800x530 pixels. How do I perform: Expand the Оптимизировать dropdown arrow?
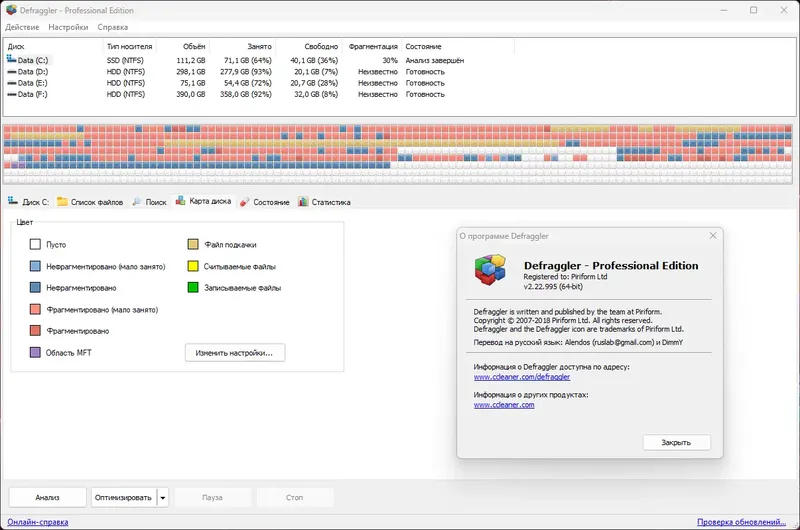(163, 497)
